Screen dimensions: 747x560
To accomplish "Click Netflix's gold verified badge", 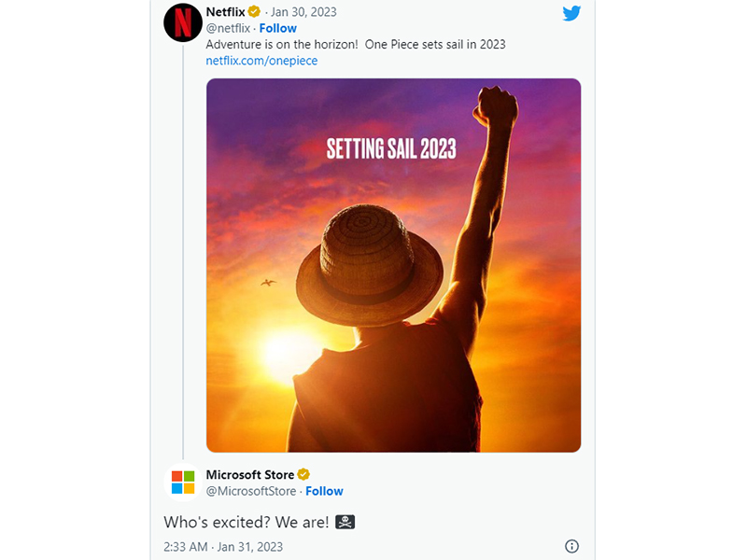I will pyautogui.click(x=254, y=12).
